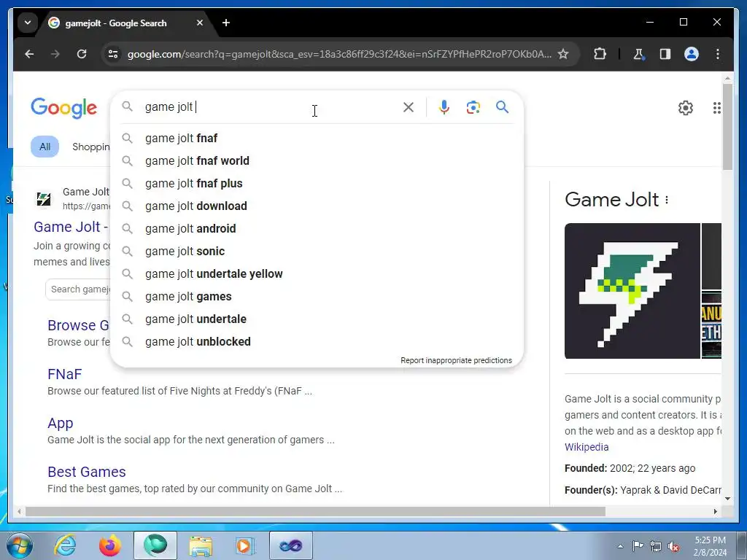Click the horizontal scrollbar thumb
Viewport: 747px width, 560px height.
pos(315,511)
